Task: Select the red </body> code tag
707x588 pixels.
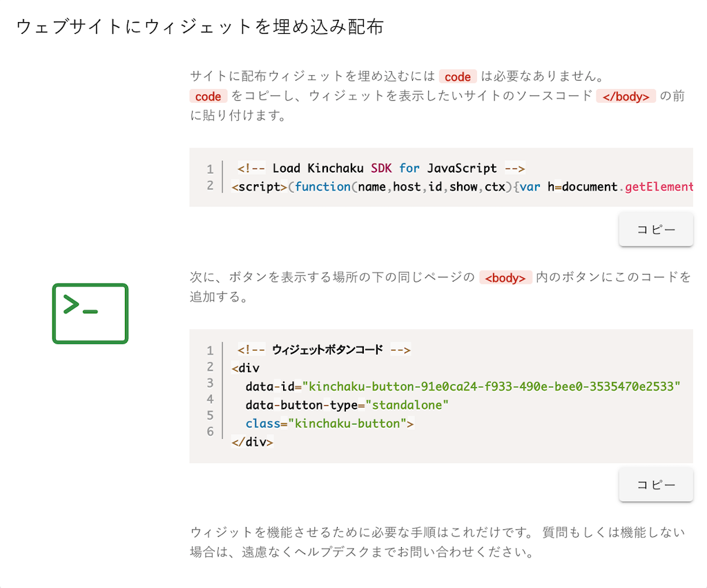Action: coord(626,97)
